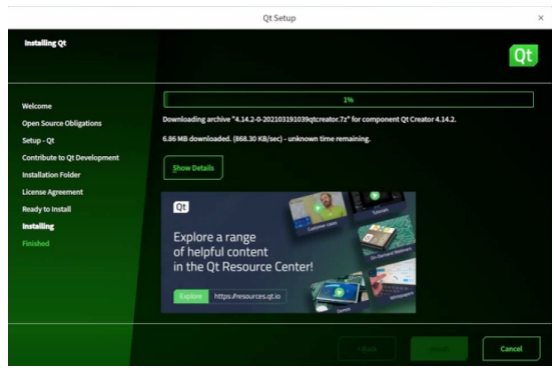The width and height of the screenshot is (554, 368).
Task: Open the resources.qt.io link
Action: 247,296
